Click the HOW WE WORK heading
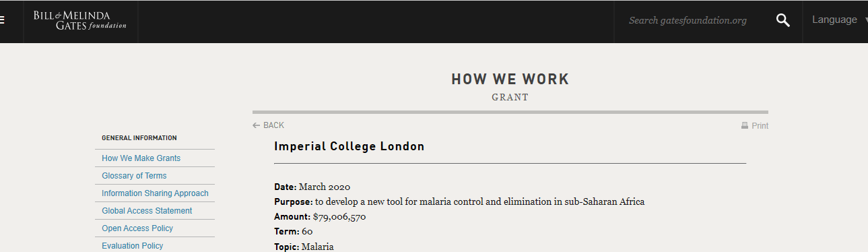This screenshot has width=868, height=252. click(x=510, y=80)
